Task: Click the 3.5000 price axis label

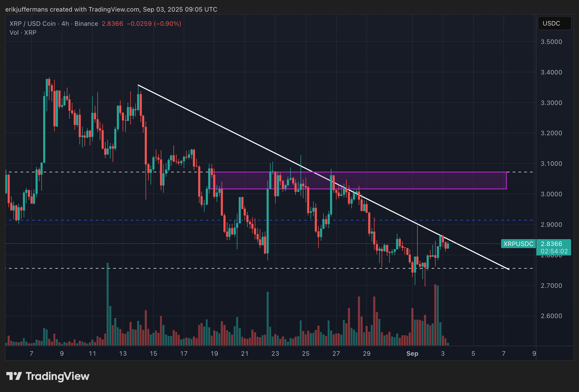Action: tap(551, 42)
